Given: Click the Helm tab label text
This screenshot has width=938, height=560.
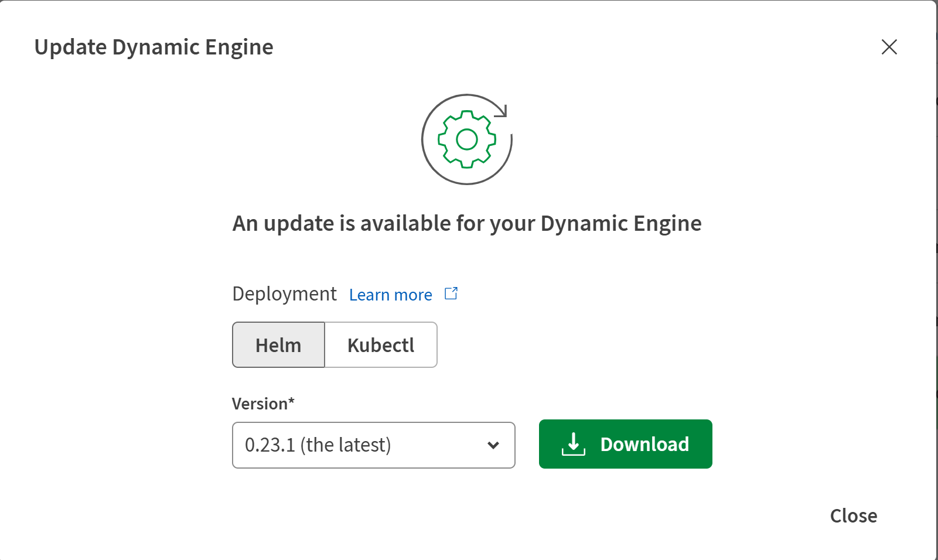Looking at the screenshot, I should [278, 345].
